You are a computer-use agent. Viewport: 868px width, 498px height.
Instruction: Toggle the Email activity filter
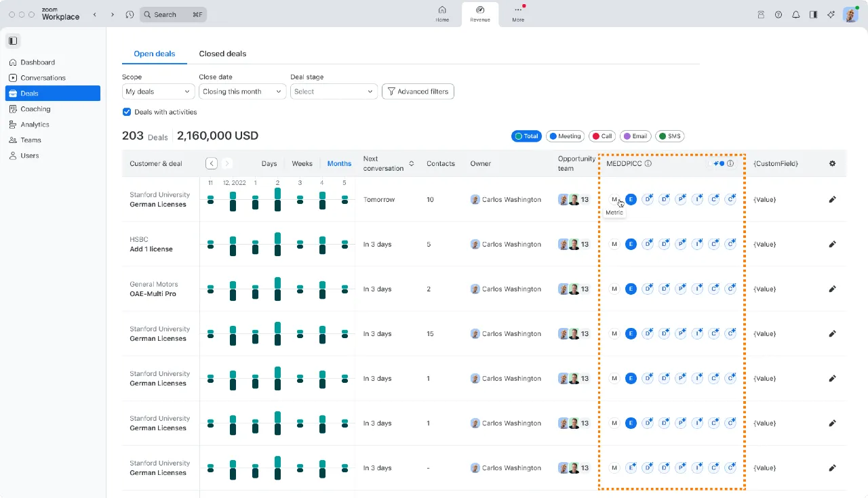pos(635,136)
